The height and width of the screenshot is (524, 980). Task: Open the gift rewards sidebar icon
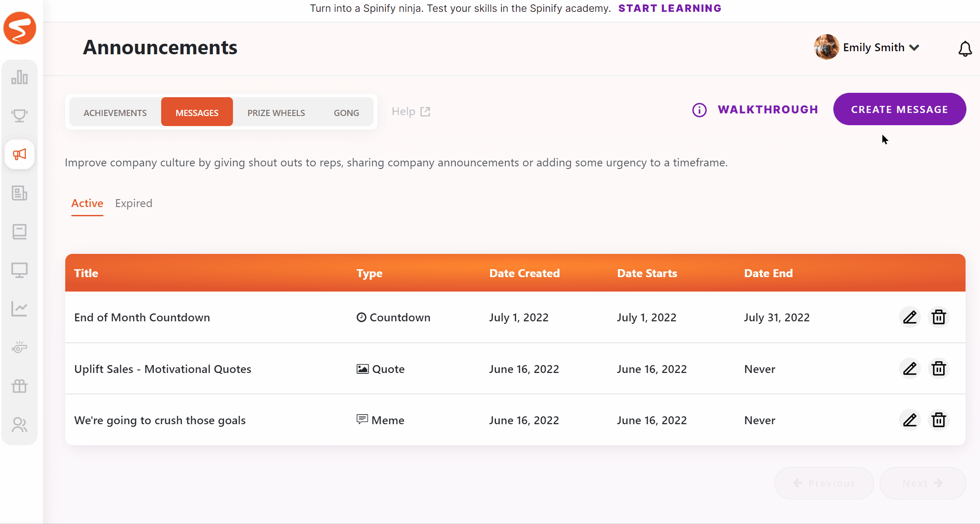(19, 386)
